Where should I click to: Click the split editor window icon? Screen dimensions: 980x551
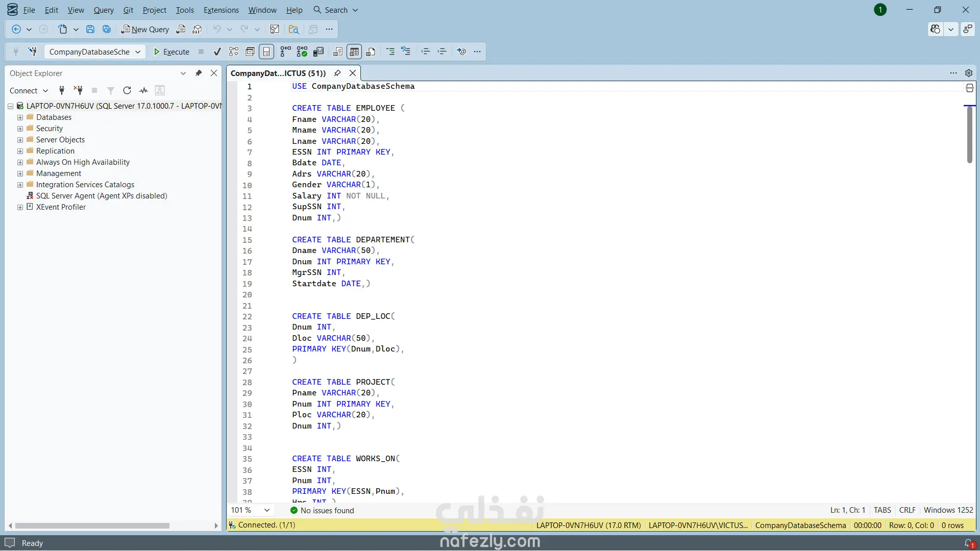[970, 88]
